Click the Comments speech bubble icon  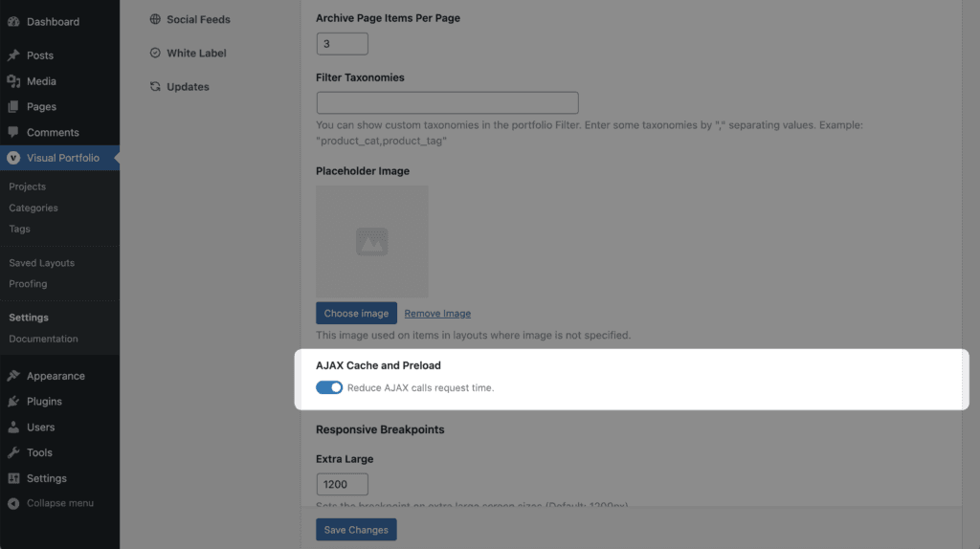(x=13, y=132)
